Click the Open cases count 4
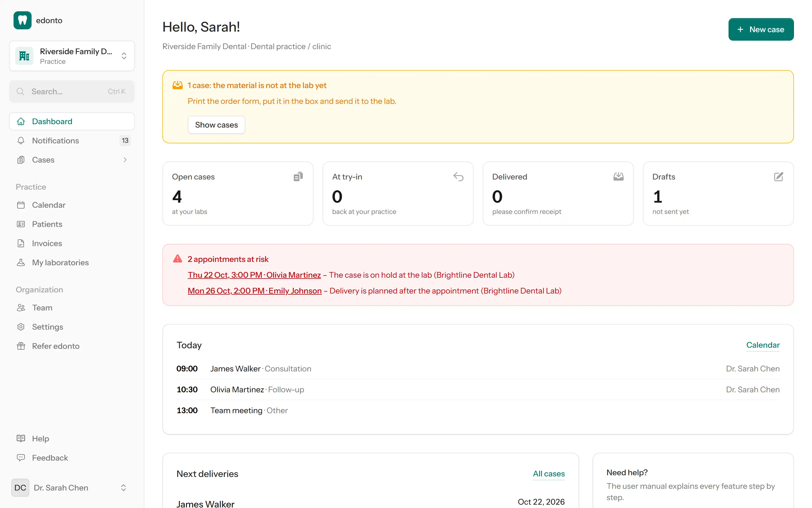Screen dimensions: 812x508 [177, 196]
